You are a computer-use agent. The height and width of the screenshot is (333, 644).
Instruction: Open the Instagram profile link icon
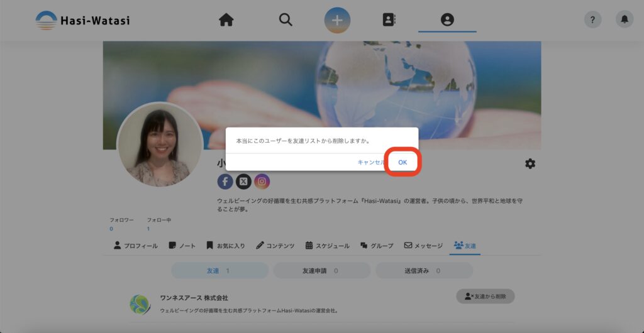pyautogui.click(x=262, y=182)
